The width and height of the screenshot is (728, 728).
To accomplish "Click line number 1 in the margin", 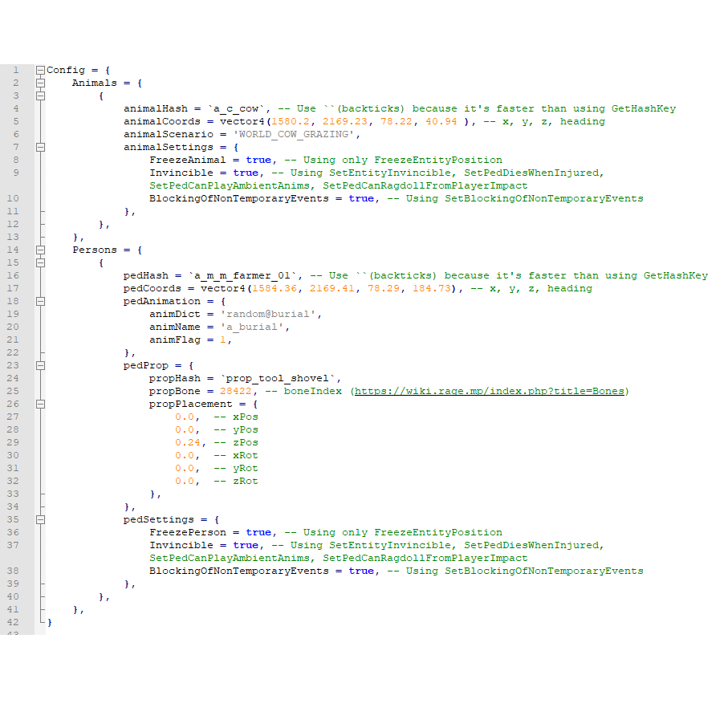I will tap(16, 70).
